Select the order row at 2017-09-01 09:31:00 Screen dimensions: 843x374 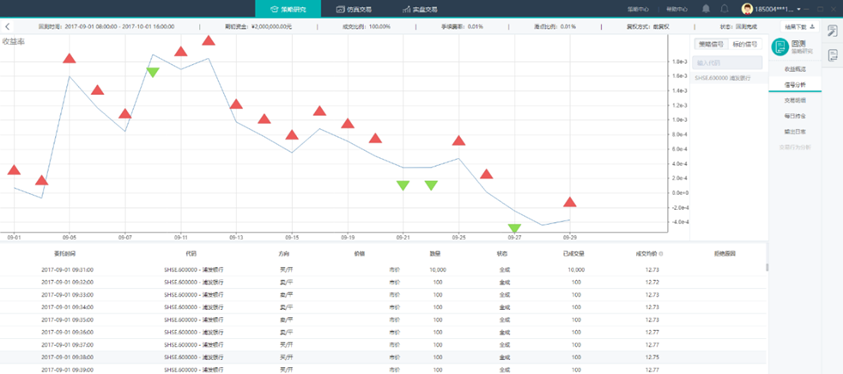coord(383,270)
